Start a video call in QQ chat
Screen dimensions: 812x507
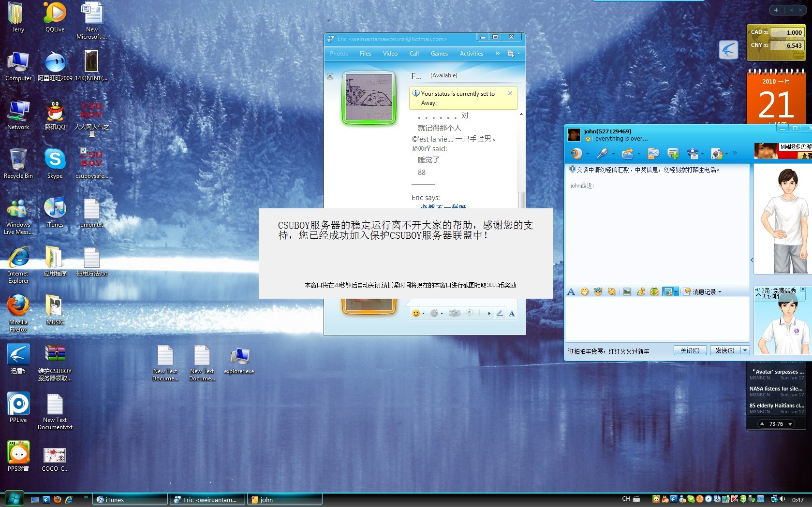click(x=576, y=154)
